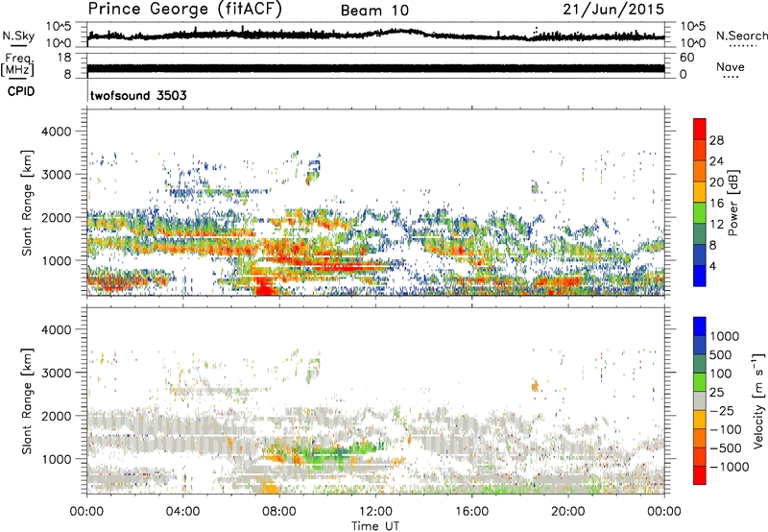Click the N.Sky noise trace plot
This screenshot has height=532, width=768.
coord(375,35)
